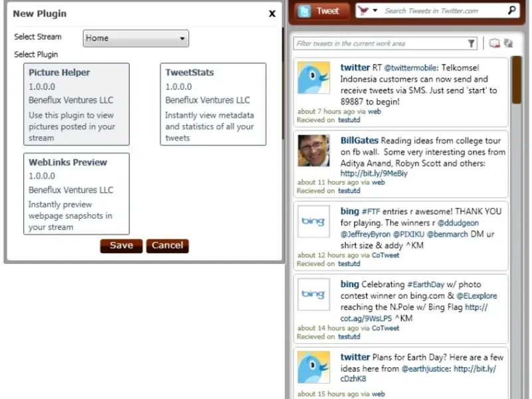Open the @earthjustice mention link
This screenshot has height=399, width=532.
click(x=426, y=369)
